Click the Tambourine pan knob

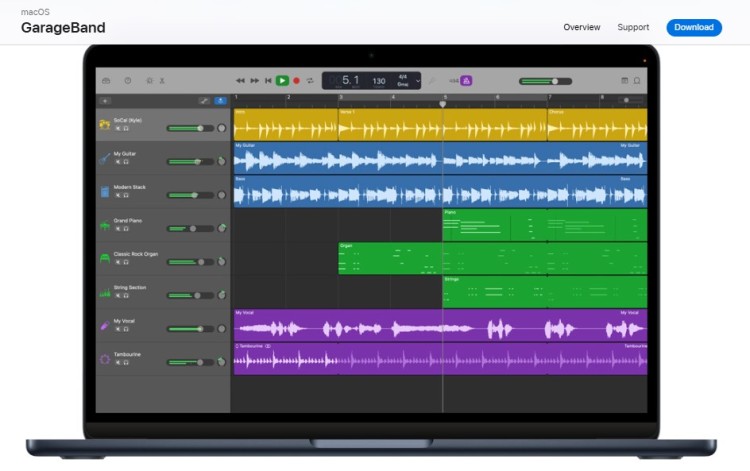[221, 362]
